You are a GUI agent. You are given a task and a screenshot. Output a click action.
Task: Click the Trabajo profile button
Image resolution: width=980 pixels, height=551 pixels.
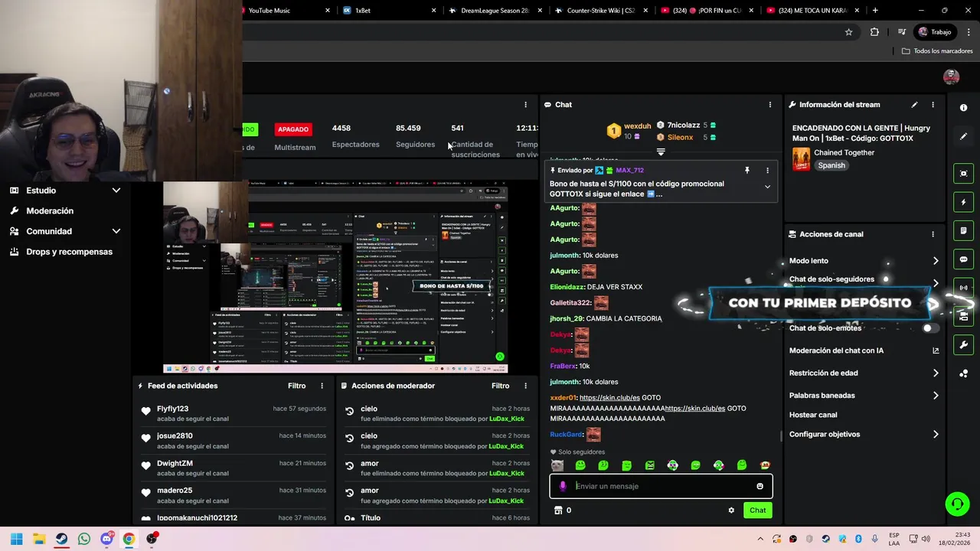pos(935,32)
